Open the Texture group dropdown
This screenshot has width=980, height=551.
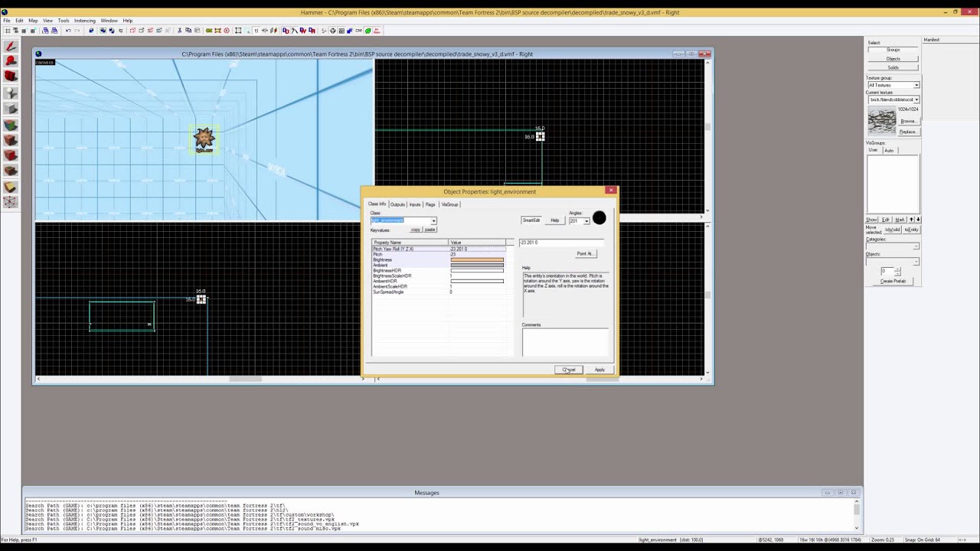coord(916,85)
